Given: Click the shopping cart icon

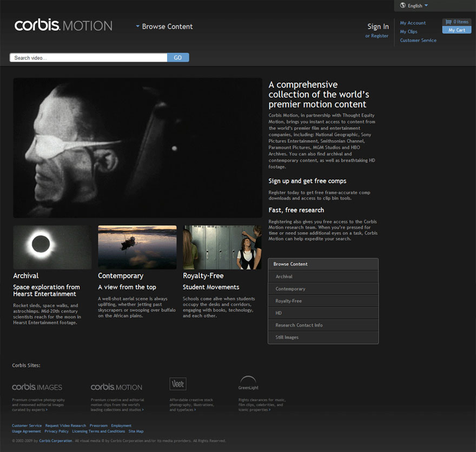Looking at the screenshot, I should click(x=448, y=22).
